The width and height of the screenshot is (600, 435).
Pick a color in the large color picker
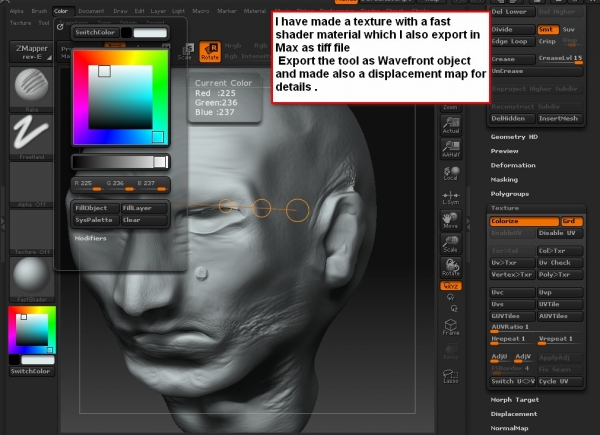click(x=121, y=98)
